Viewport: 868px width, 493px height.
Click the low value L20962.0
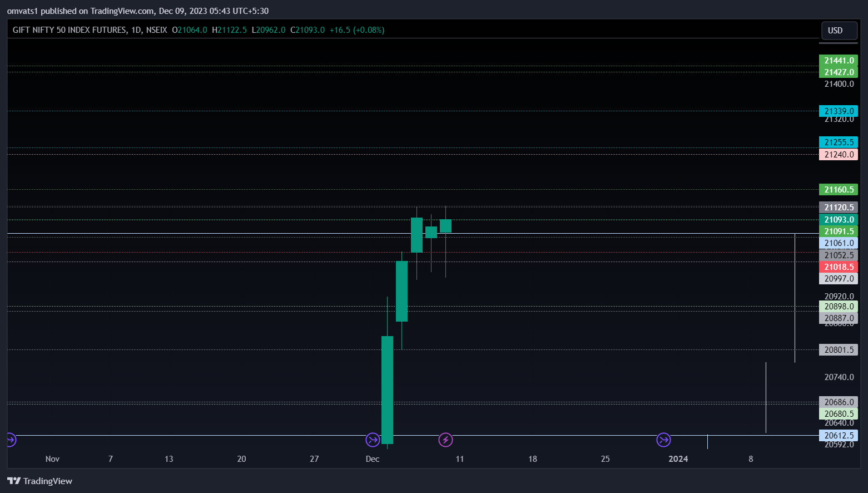[269, 30]
